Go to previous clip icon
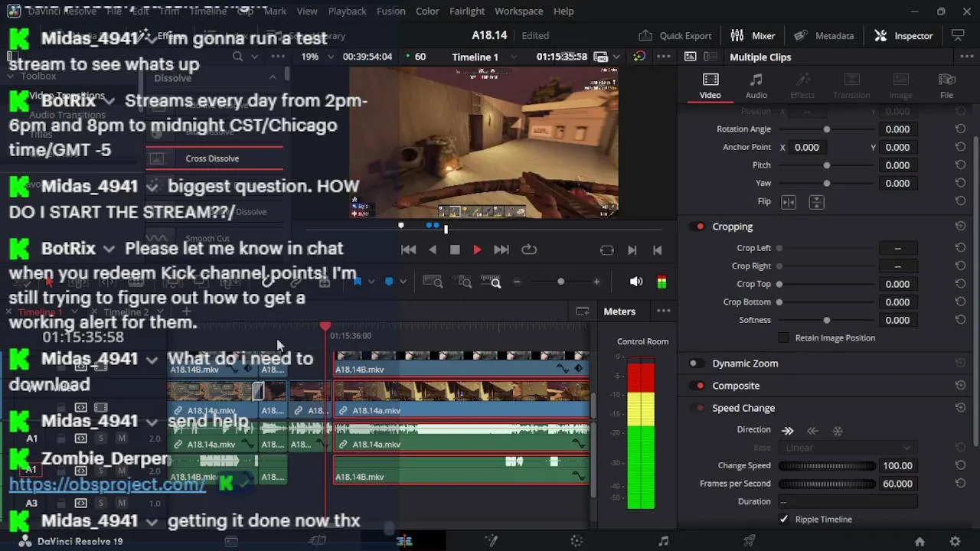 [x=657, y=249]
